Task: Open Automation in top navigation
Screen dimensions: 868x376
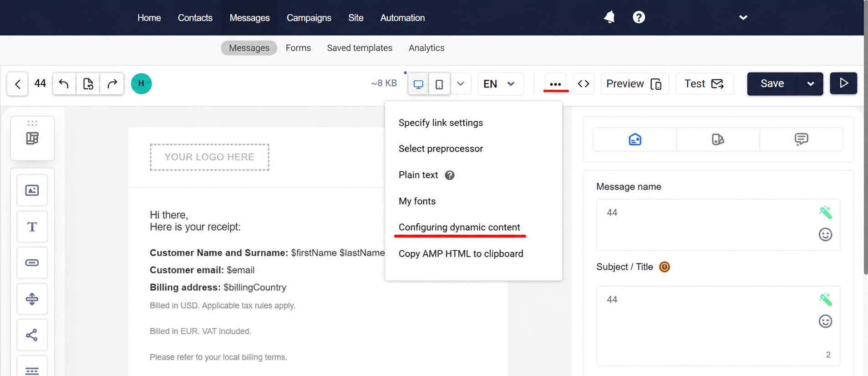Action: coord(402,18)
